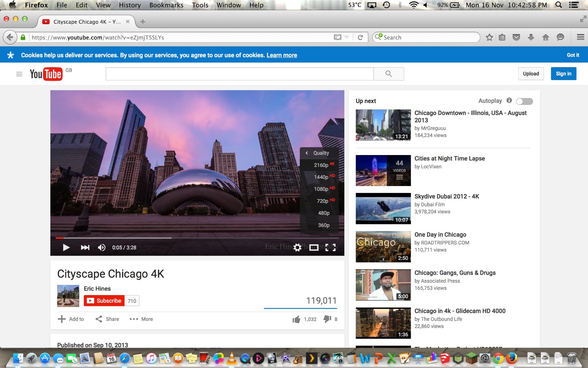Skip to the next video
The image size is (588, 368).
coord(85,247)
